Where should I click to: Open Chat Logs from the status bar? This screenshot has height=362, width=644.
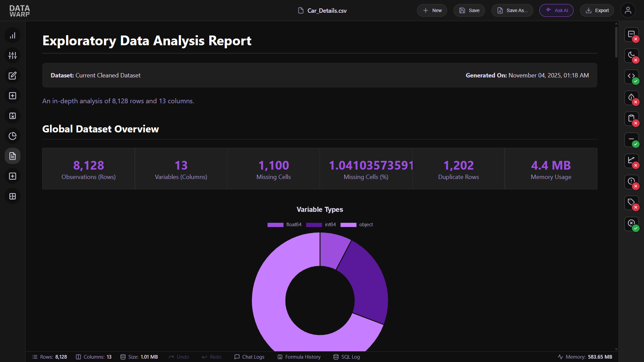tap(249, 357)
